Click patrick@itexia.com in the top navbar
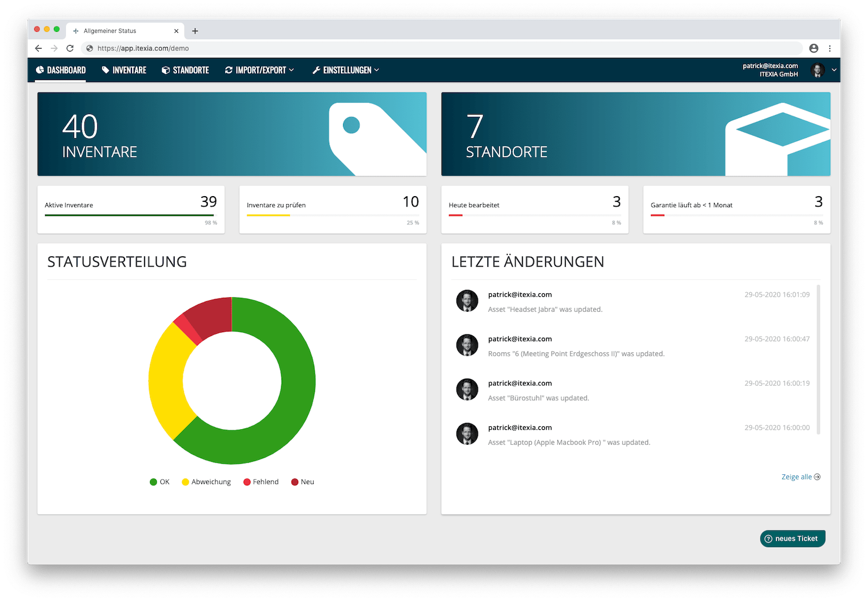This screenshot has height=601, width=868. [770, 66]
